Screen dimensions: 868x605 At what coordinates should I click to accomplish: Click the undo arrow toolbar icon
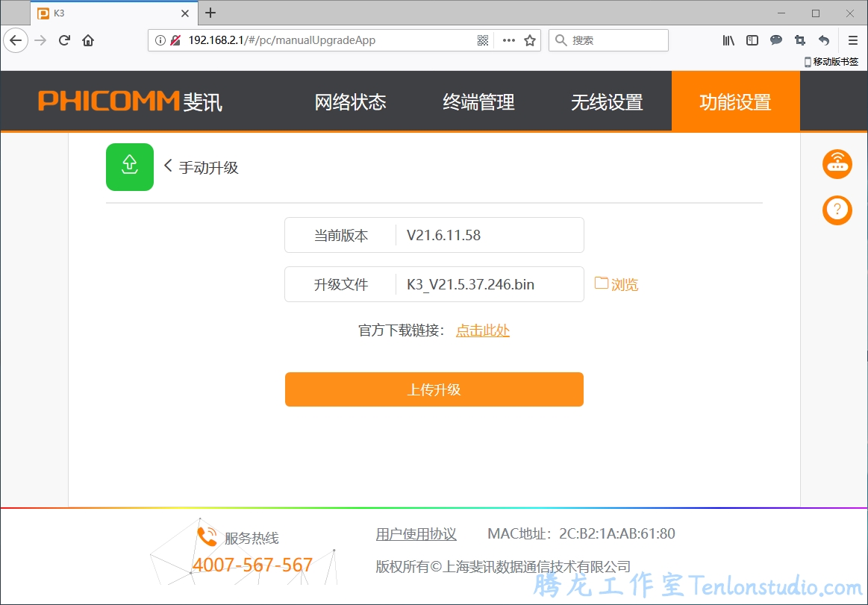tap(824, 40)
